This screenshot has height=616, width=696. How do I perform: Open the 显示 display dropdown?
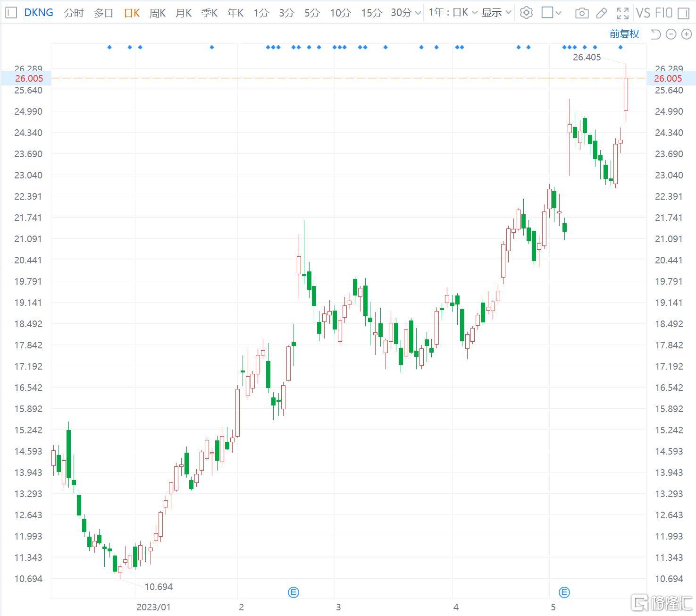coord(496,13)
